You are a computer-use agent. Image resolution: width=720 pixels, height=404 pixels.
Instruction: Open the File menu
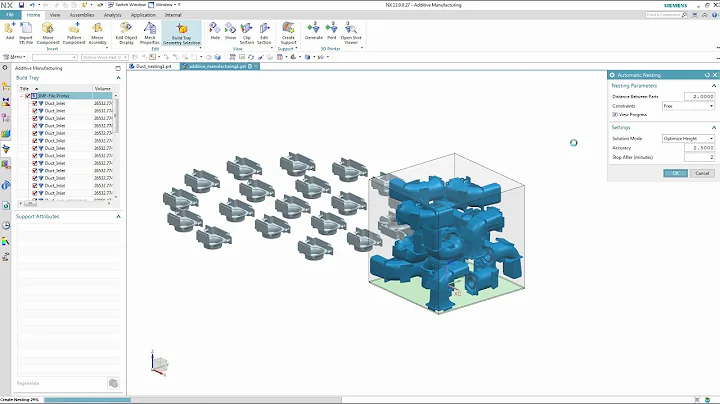(10, 15)
